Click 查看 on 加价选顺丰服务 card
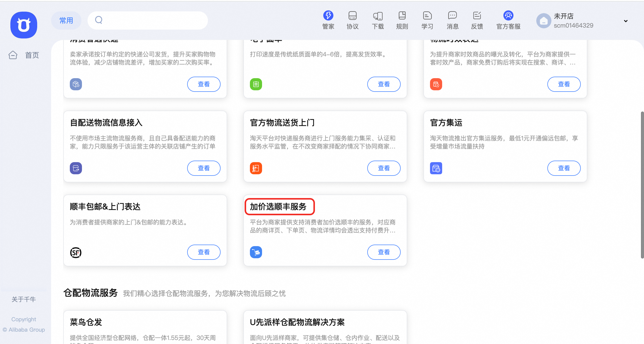The image size is (644, 344). click(x=384, y=252)
